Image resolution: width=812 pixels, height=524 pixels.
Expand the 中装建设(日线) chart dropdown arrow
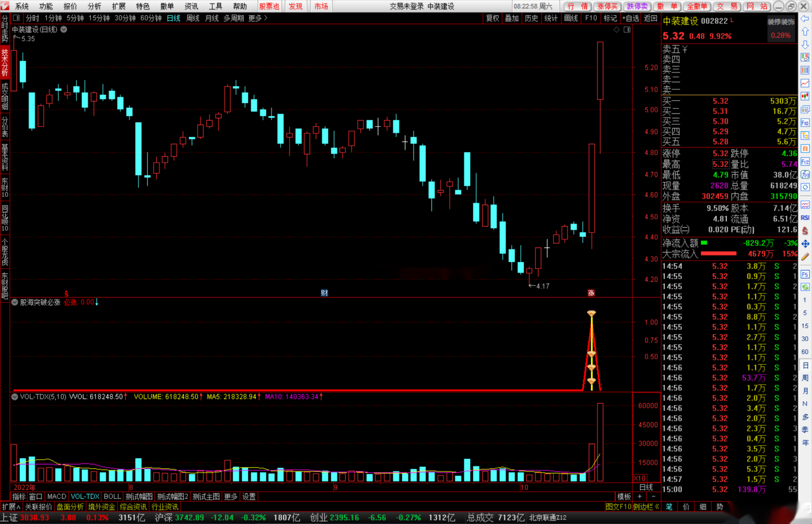[64, 29]
